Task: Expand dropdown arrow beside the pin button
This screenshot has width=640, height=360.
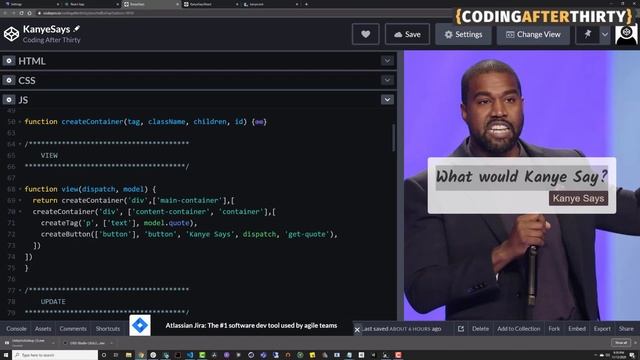Action: pyautogui.click(x=605, y=34)
